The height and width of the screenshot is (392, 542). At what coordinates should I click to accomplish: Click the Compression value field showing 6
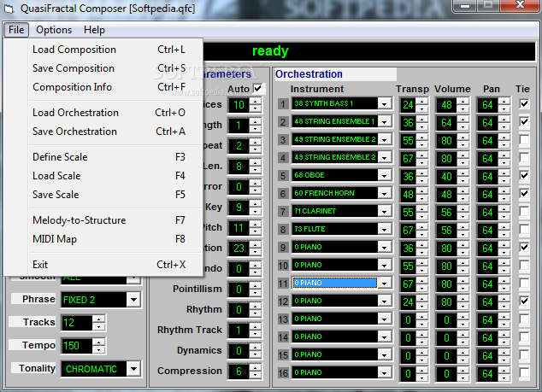[x=239, y=372]
